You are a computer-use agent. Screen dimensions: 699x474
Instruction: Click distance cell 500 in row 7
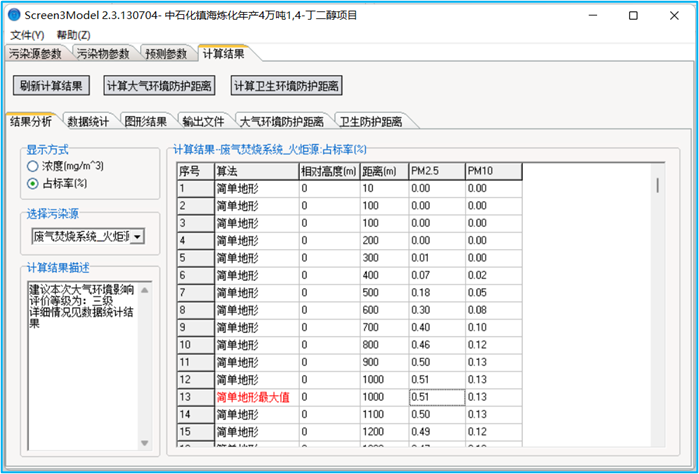tap(384, 293)
